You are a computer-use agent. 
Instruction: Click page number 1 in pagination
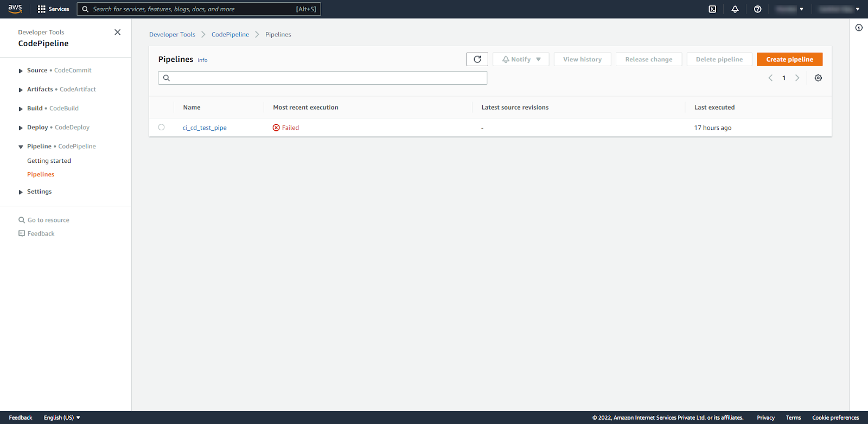784,78
